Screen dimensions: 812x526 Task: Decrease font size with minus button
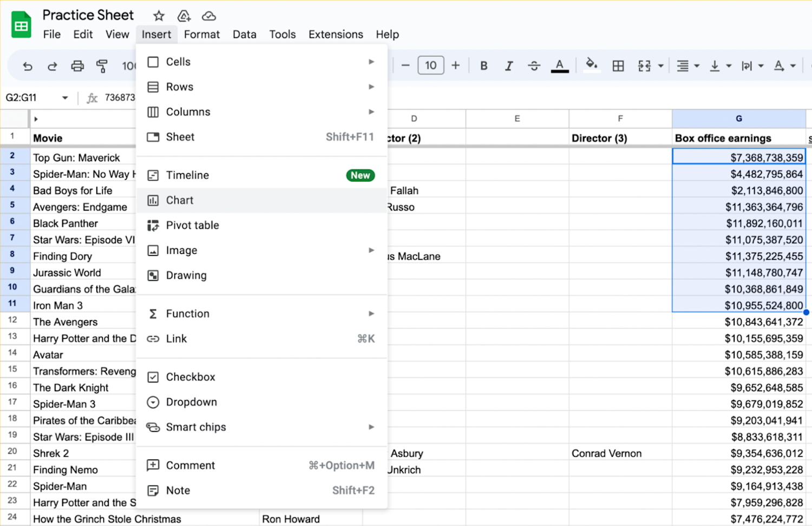coord(405,65)
